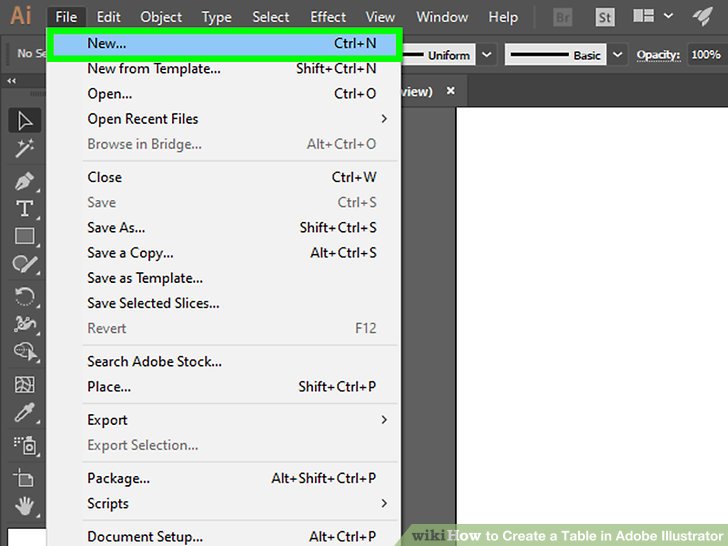This screenshot has width=728, height=546.
Task: Open Adobe Stock via St icon
Action: (x=605, y=17)
